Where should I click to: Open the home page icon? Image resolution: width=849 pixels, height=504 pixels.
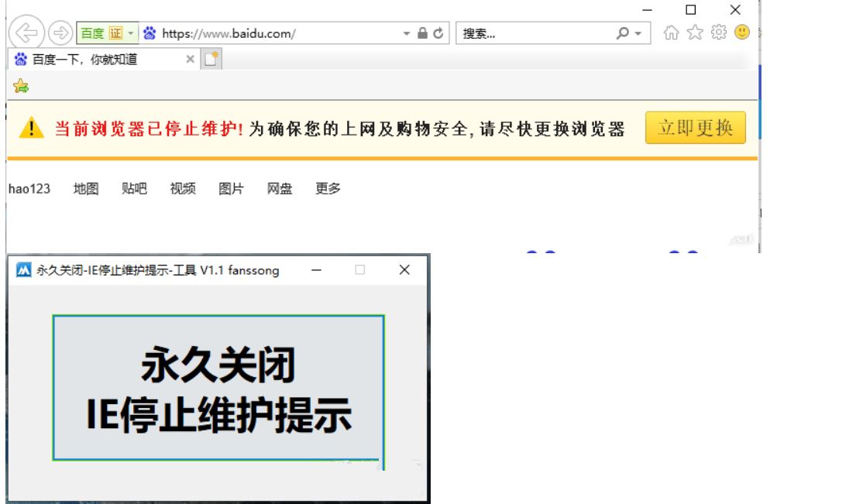(672, 33)
